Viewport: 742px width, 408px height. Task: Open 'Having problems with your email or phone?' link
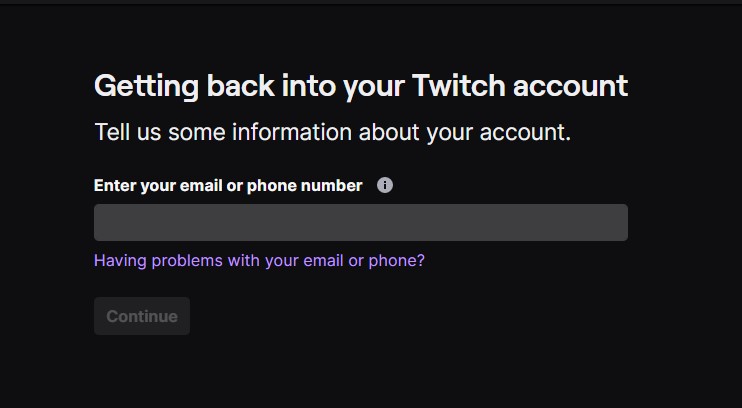(x=259, y=260)
